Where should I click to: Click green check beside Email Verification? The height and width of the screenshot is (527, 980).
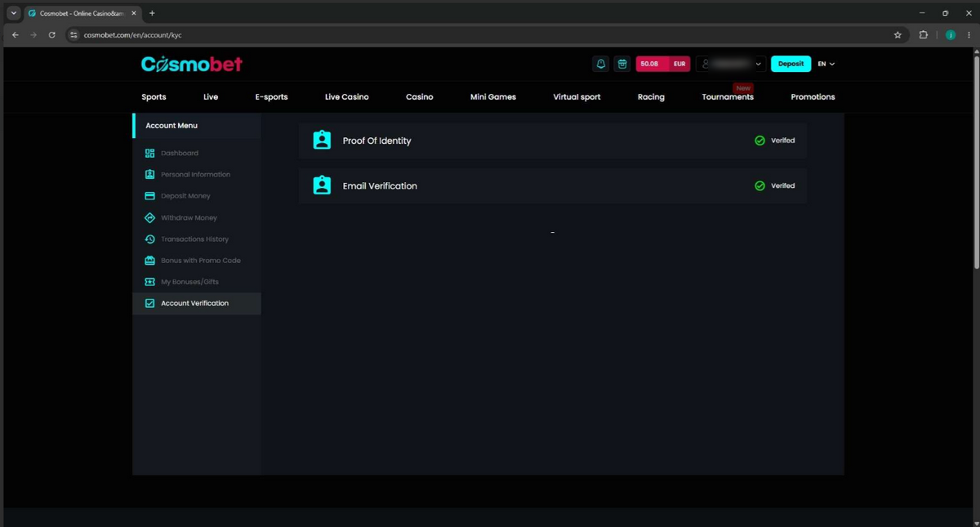pos(759,185)
